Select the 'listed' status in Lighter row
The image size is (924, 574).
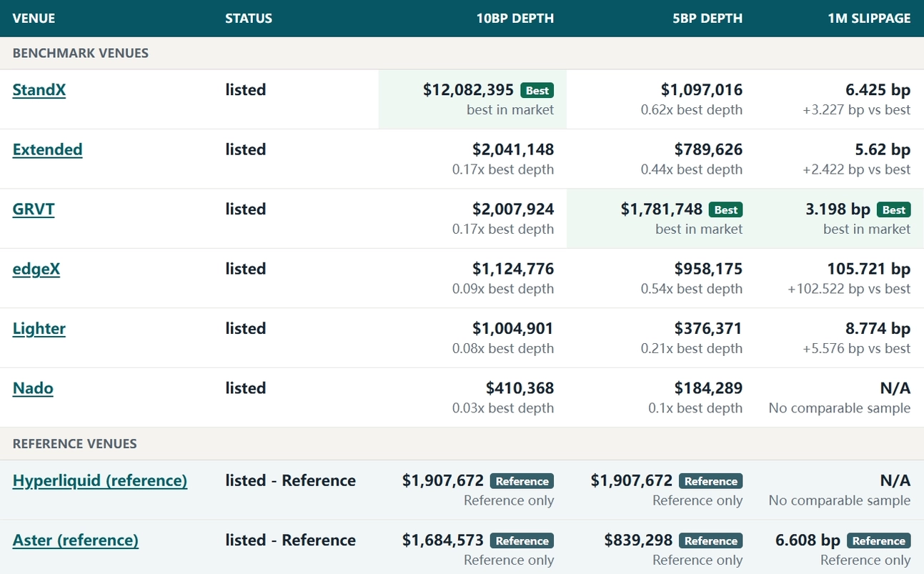(x=245, y=329)
